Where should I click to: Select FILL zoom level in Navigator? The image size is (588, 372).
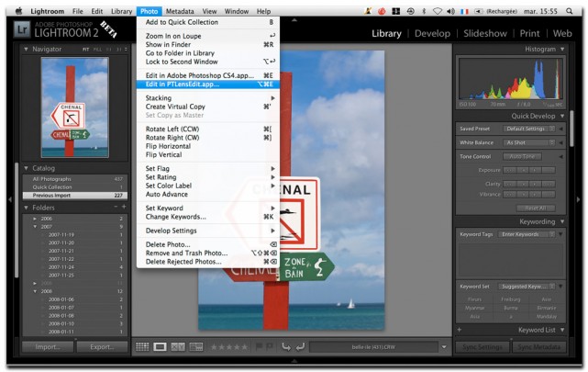97,50
